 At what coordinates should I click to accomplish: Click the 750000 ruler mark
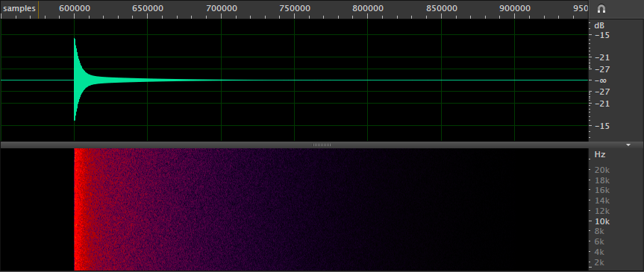pos(294,9)
